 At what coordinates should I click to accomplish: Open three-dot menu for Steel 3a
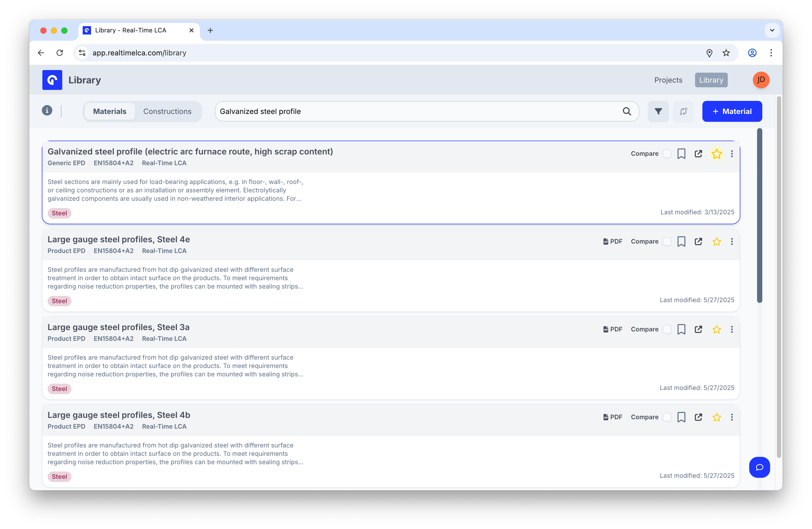732,330
